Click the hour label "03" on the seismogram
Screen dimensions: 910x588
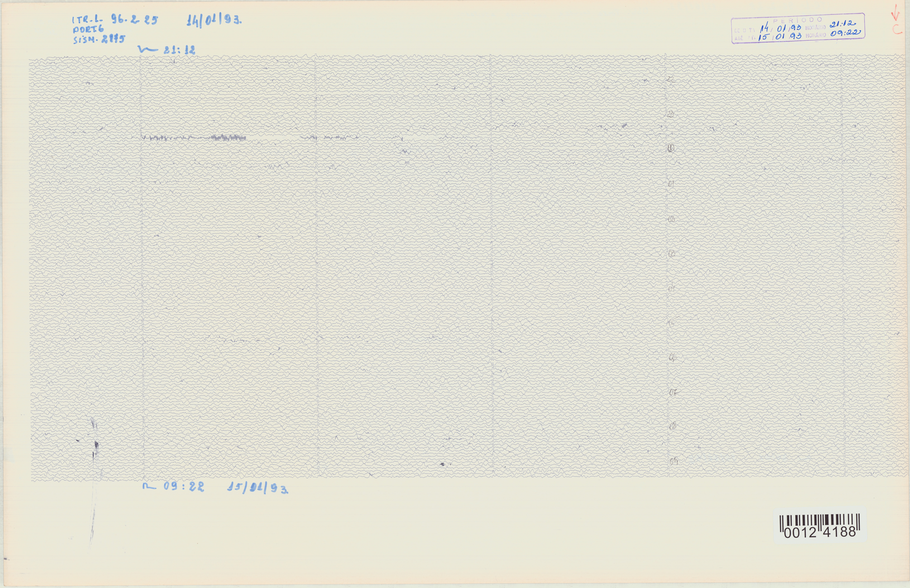pyautogui.click(x=672, y=254)
